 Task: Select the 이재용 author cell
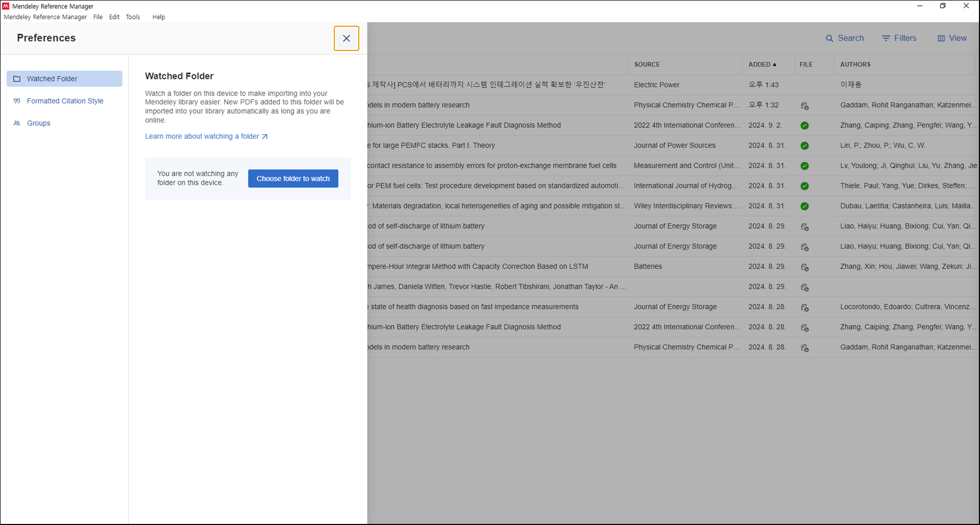click(x=851, y=85)
